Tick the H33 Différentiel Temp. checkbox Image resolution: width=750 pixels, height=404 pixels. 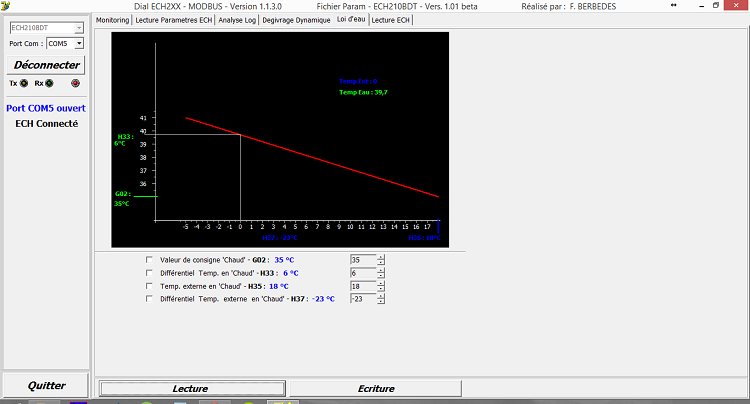point(150,273)
